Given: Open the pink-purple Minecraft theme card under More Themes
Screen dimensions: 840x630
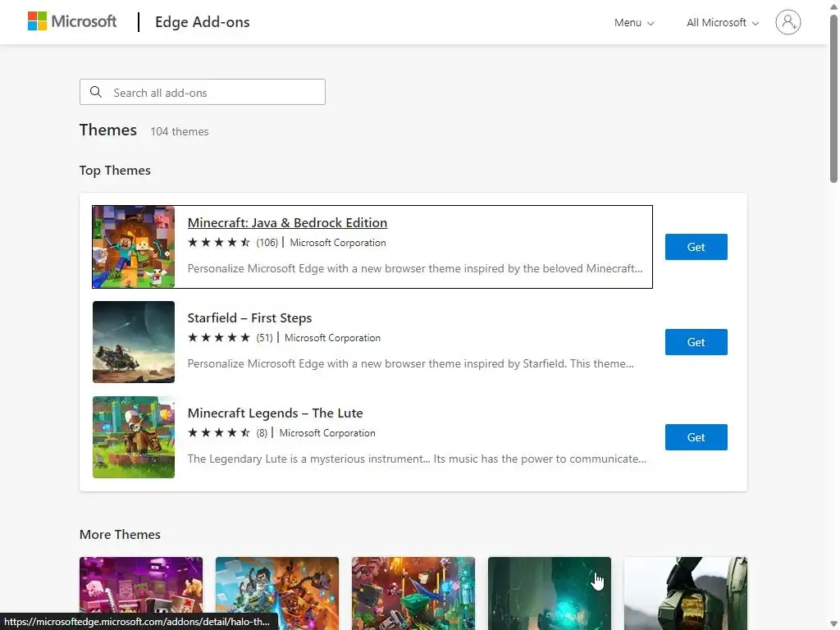Looking at the screenshot, I should pyautogui.click(x=141, y=594).
